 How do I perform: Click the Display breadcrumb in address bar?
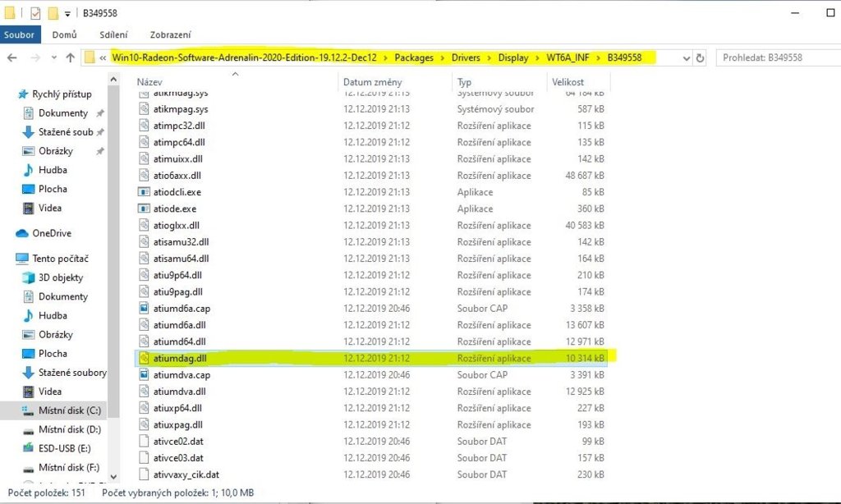(513, 57)
